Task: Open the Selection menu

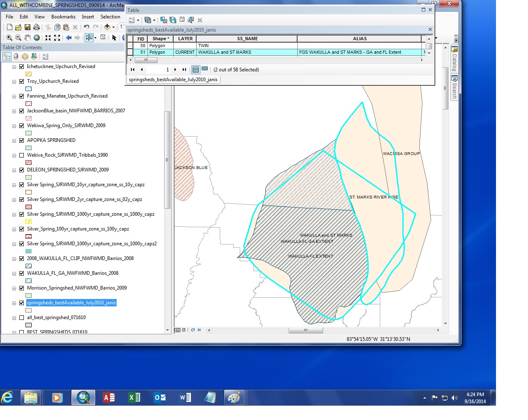Action: pos(110,17)
